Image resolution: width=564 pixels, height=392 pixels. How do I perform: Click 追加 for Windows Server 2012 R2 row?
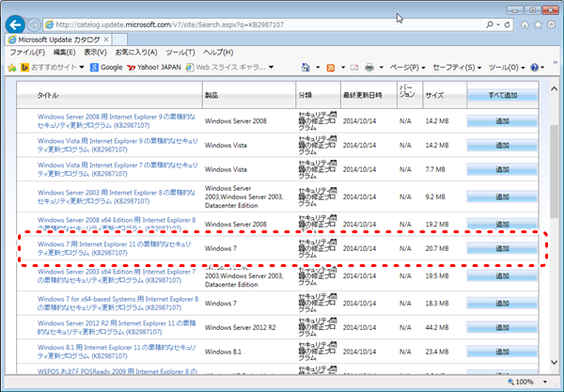pos(502,328)
